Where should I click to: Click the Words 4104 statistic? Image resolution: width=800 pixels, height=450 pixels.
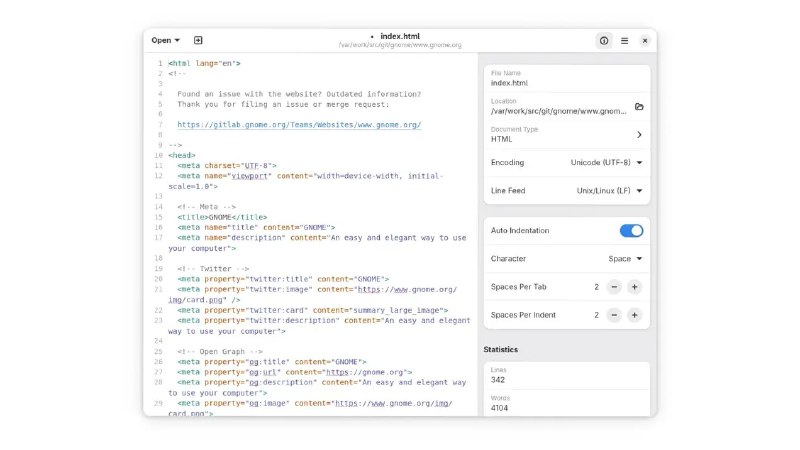567,404
